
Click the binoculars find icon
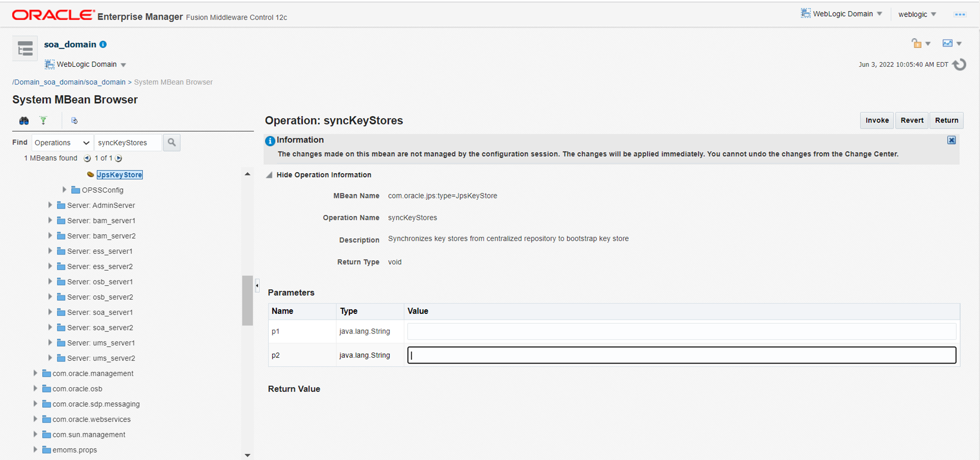click(x=24, y=121)
